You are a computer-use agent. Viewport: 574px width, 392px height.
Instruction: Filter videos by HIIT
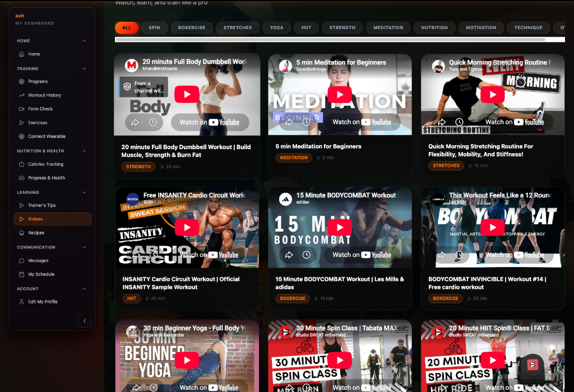click(x=307, y=27)
